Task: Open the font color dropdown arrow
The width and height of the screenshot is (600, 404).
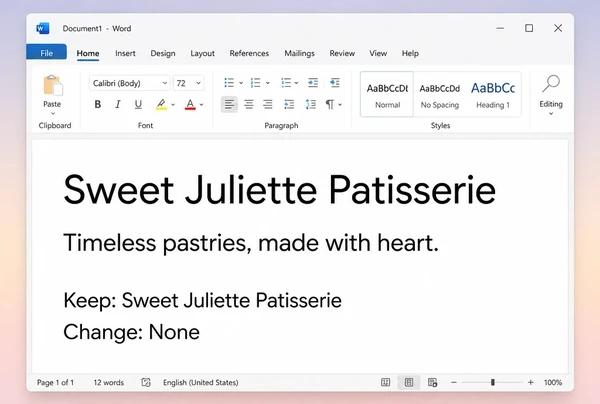Action: [202, 104]
